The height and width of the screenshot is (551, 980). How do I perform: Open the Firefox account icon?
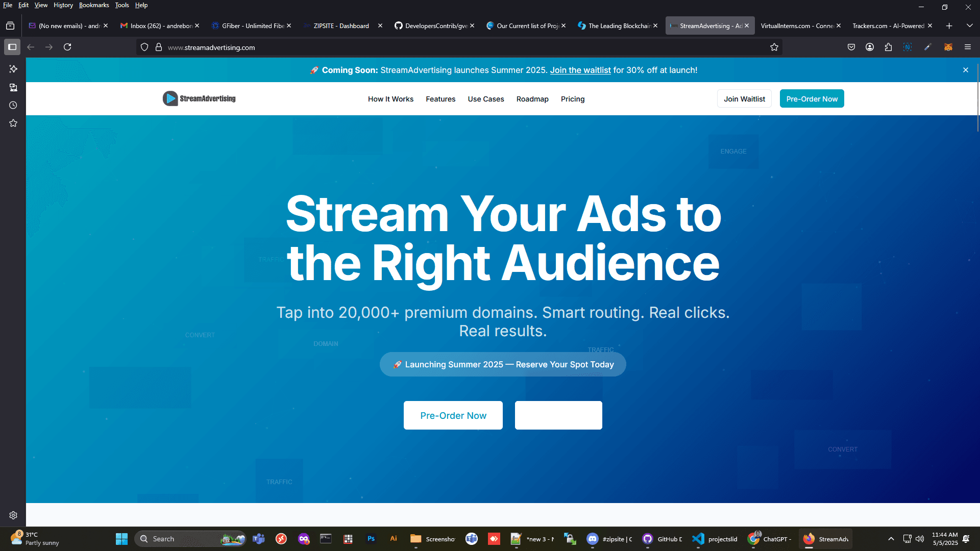[870, 47]
